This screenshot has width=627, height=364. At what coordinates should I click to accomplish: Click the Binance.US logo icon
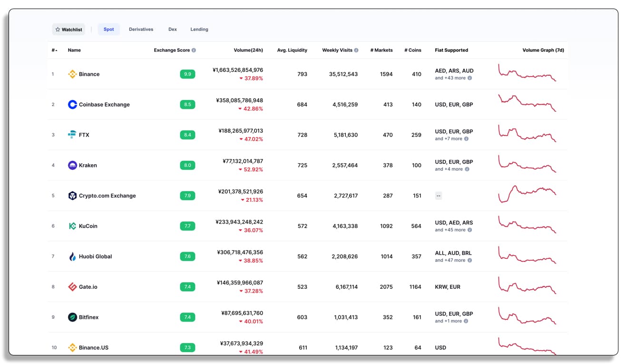tap(72, 347)
